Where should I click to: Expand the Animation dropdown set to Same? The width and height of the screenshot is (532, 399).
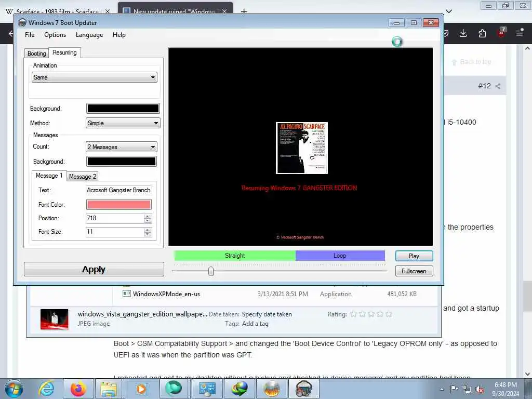95,77
